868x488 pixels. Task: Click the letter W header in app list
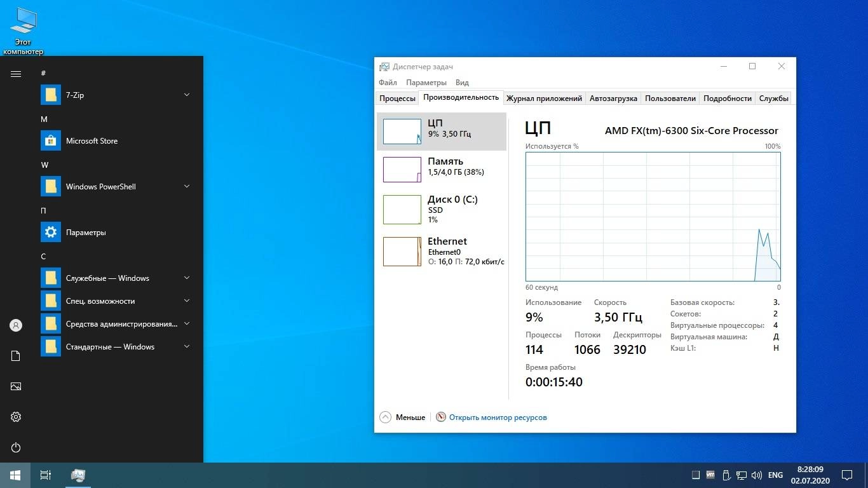44,165
